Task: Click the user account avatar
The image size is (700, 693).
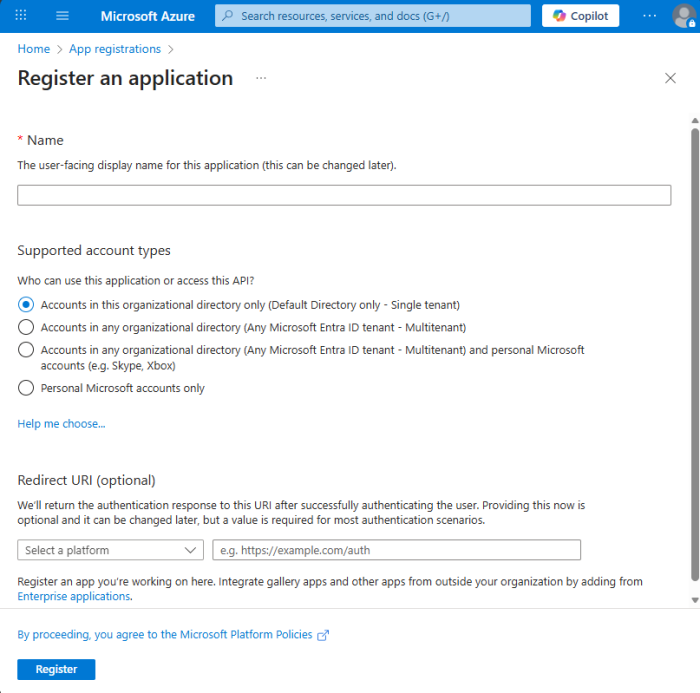Action: (x=683, y=16)
